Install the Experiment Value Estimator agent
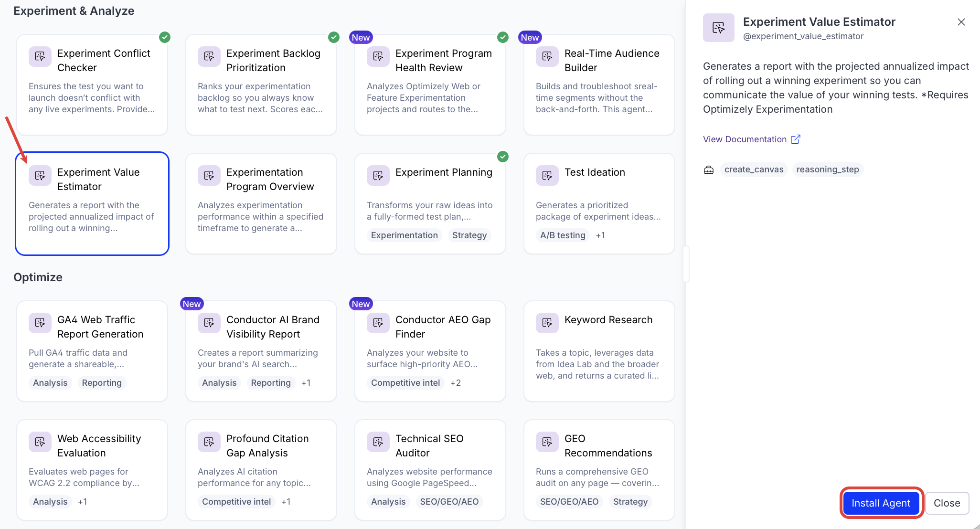 [881, 503]
